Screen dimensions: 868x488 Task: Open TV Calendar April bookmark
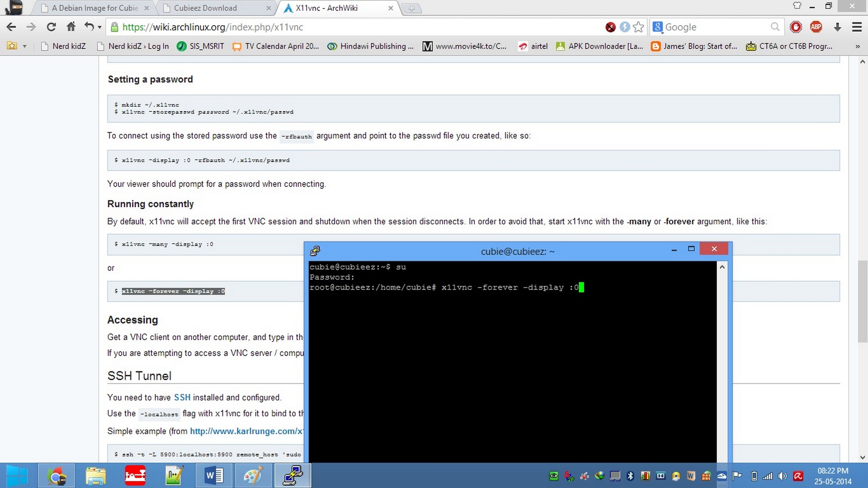275,46
